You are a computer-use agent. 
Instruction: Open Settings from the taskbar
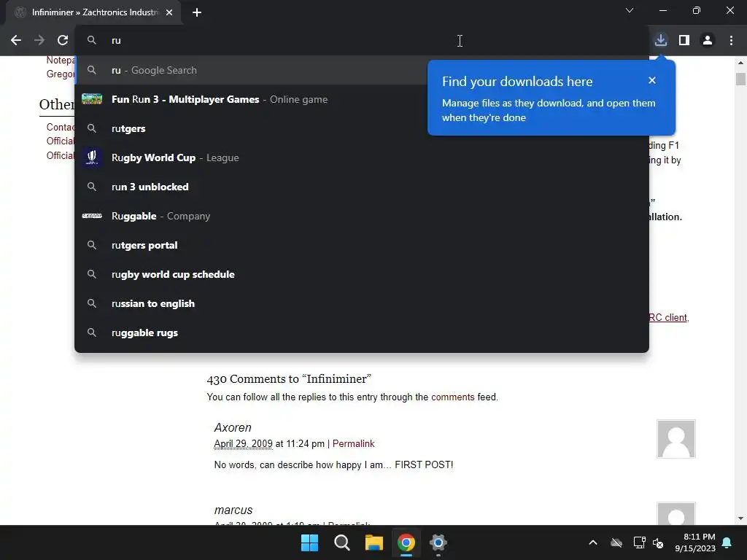point(438,542)
